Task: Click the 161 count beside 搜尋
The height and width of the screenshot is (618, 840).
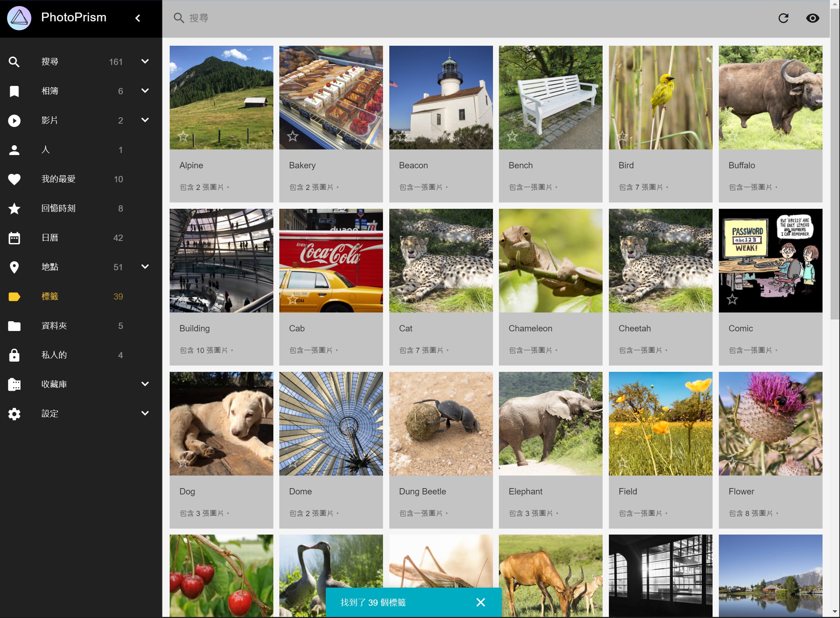Action: 116,62
